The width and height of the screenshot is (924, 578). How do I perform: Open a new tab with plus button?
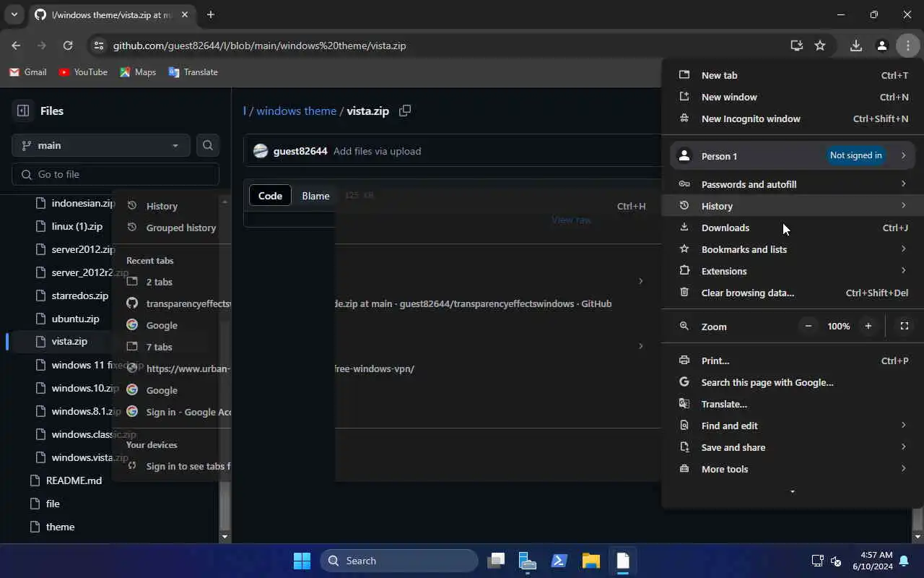(x=211, y=14)
